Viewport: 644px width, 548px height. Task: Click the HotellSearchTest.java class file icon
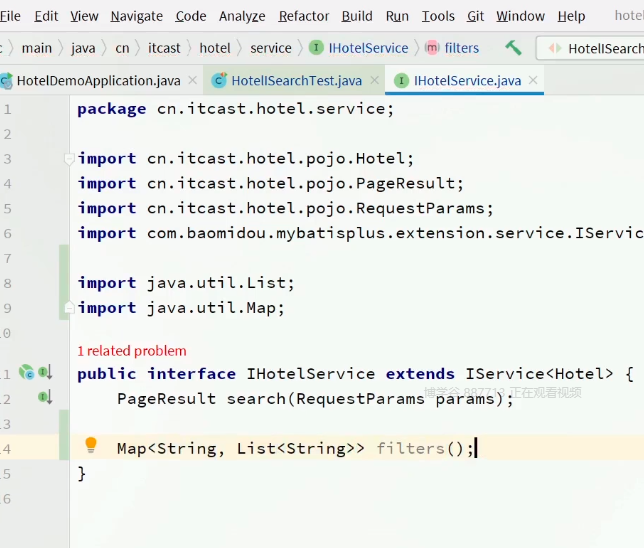219,81
